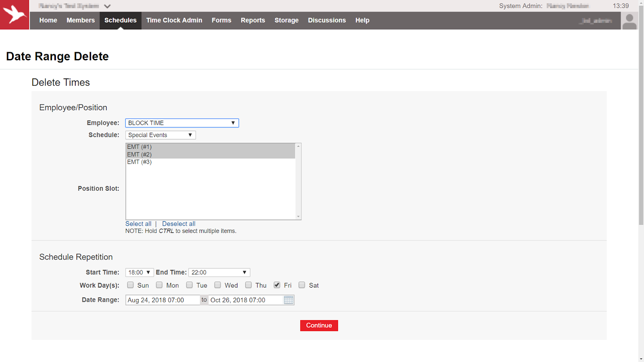Check the Tue work day box
644x362 pixels.
(190, 285)
